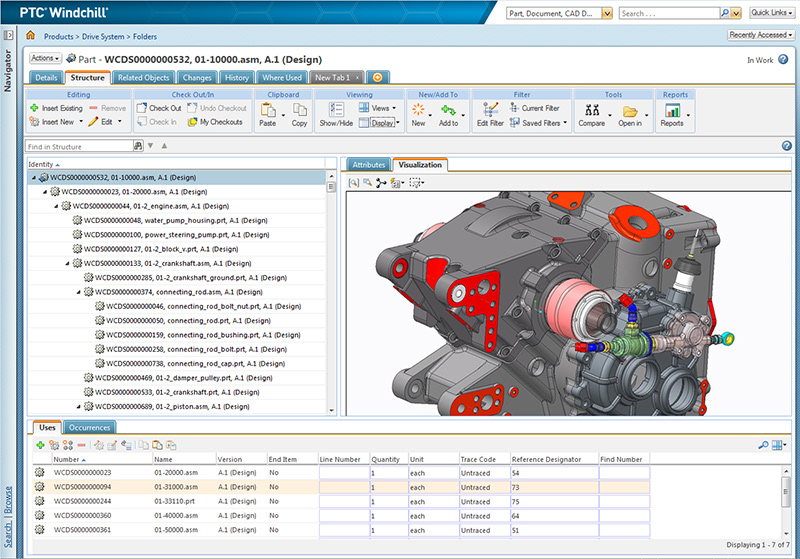The height and width of the screenshot is (559, 800).
Task: Open the search type dropdown arrow
Action: [607, 13]
